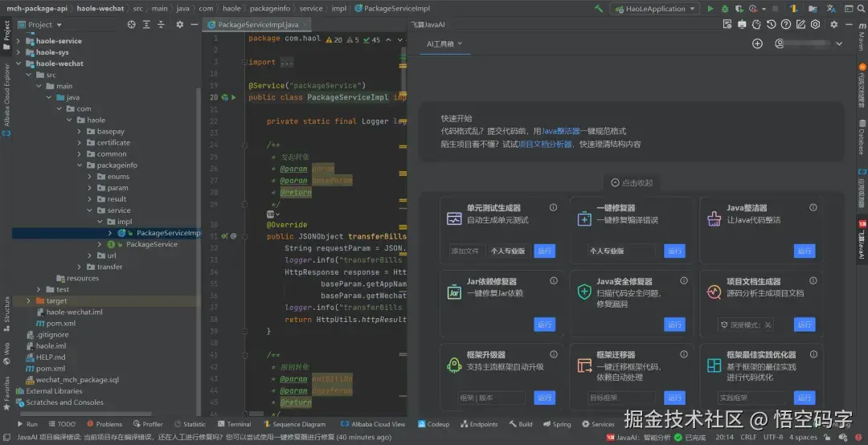Select the PackageServiceImpl.java editor tab
This screenshot has width=868, height=445.
click(x=252, y=25)
